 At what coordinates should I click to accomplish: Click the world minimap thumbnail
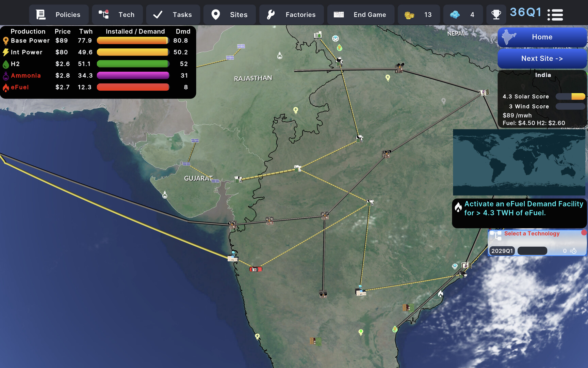click(519, 162)
